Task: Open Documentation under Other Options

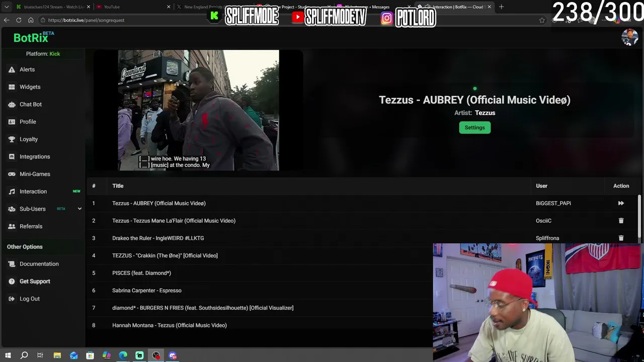Action: click(x=39, y=264)
